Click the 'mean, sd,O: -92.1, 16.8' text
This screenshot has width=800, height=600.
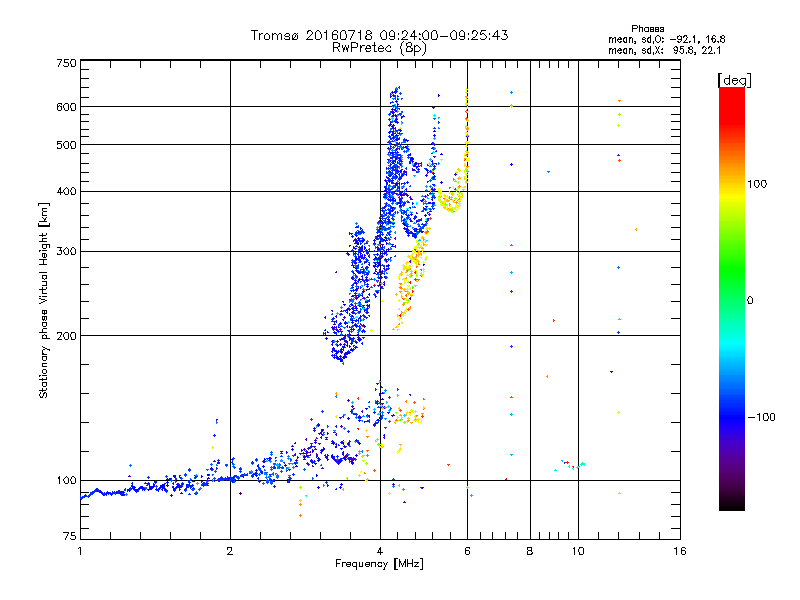click(x=666, y=39)
